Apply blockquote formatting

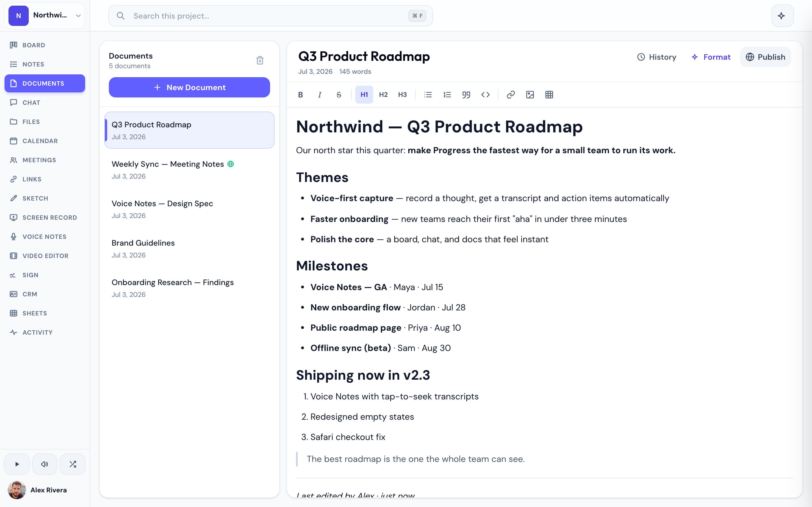[466, 95]
